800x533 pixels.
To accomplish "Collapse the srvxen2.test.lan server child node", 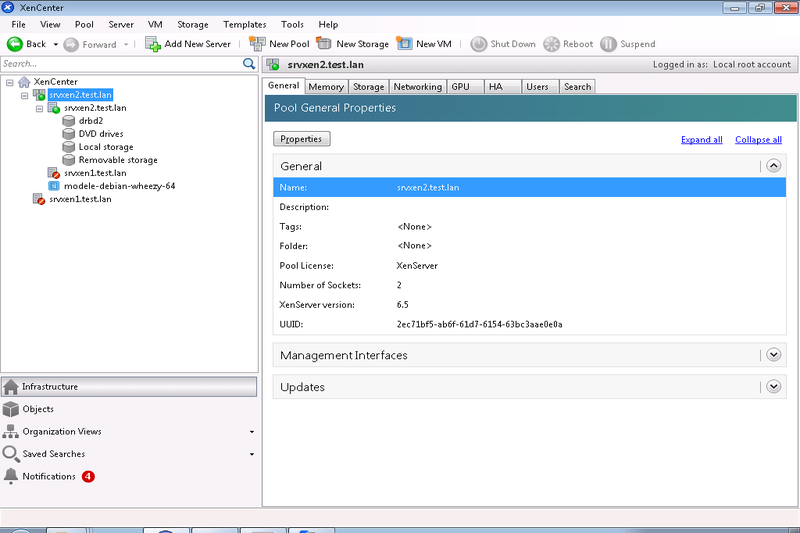I will [x=39, y=109].
